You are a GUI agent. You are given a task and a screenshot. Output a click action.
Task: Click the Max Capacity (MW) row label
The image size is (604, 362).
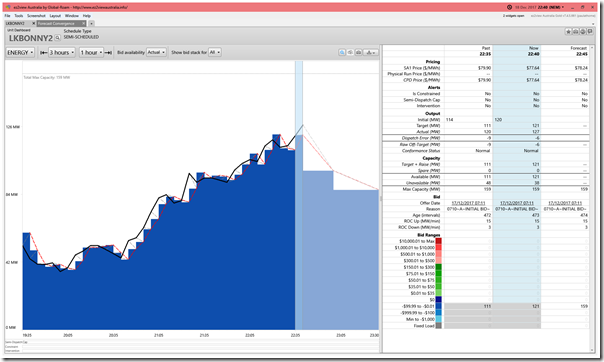pos(421,189)
